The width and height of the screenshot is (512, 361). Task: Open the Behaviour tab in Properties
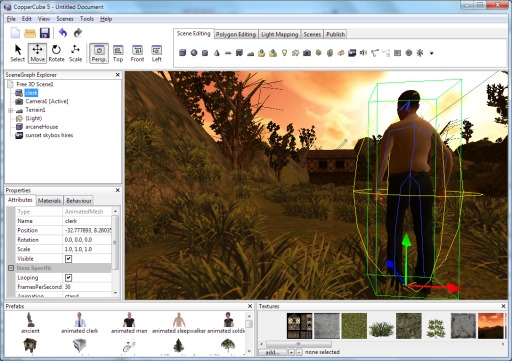coord(79,201)
